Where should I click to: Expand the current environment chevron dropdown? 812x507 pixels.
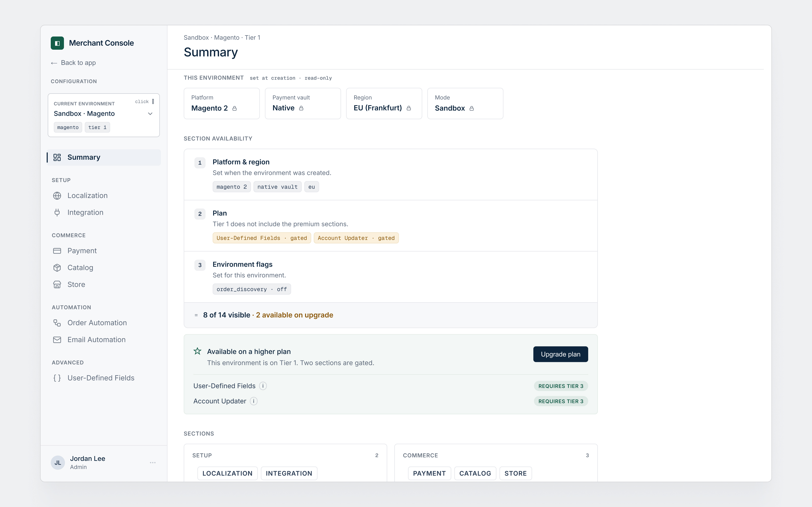point(150,114)
